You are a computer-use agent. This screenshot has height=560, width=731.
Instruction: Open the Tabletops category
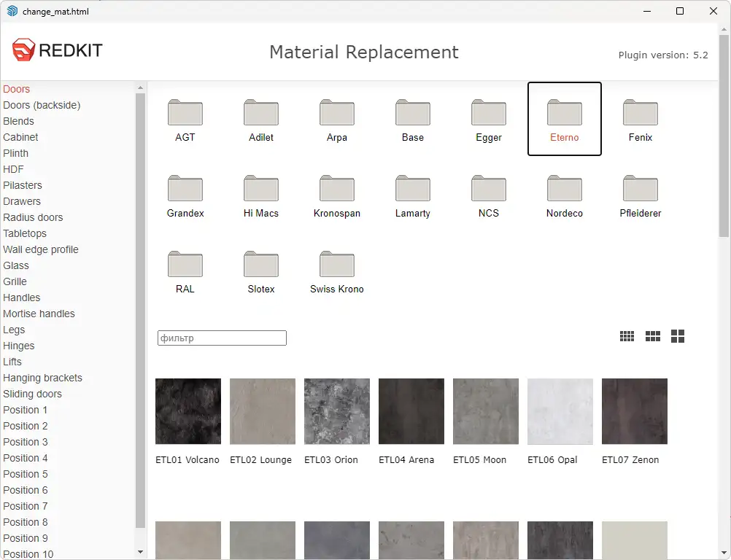coord(25,233)
